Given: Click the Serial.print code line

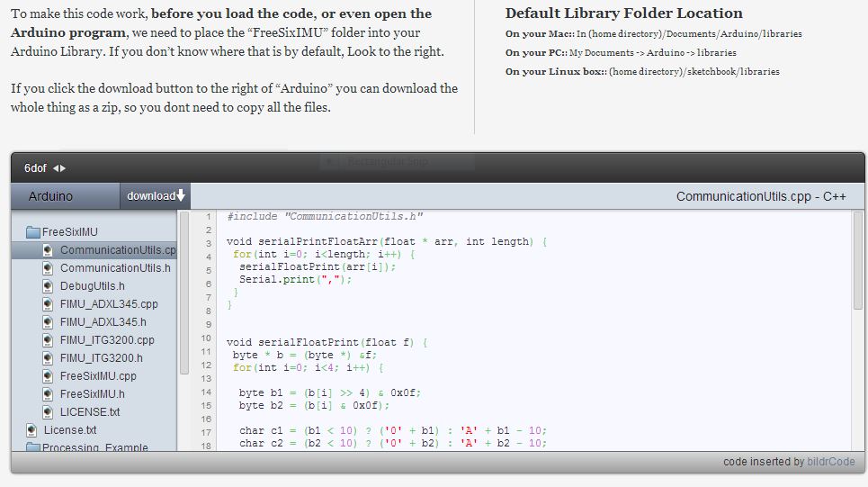Looking at the screenshot, I should pos(295,279).
